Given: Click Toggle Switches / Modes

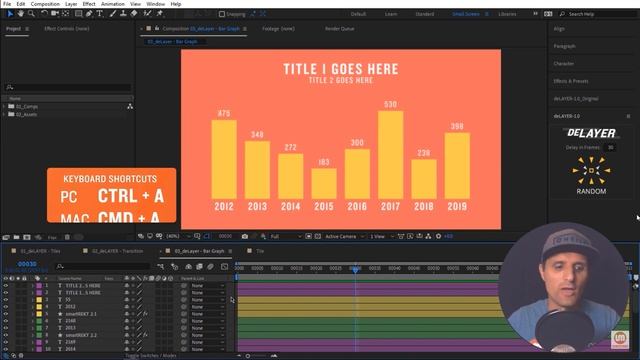Looking at the screenshot, I should 151,356.
